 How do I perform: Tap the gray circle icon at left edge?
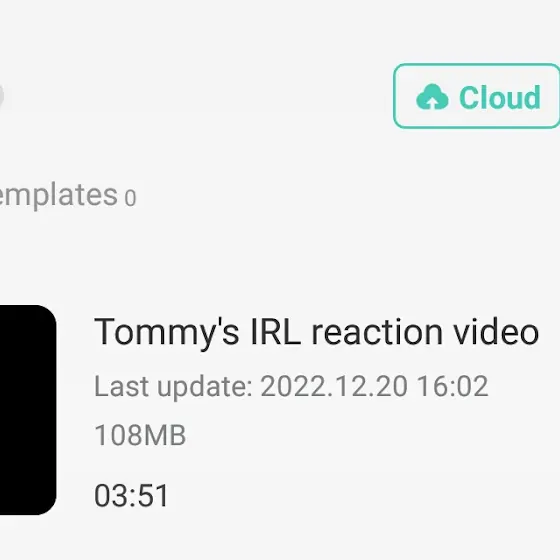tap(2, 96)
